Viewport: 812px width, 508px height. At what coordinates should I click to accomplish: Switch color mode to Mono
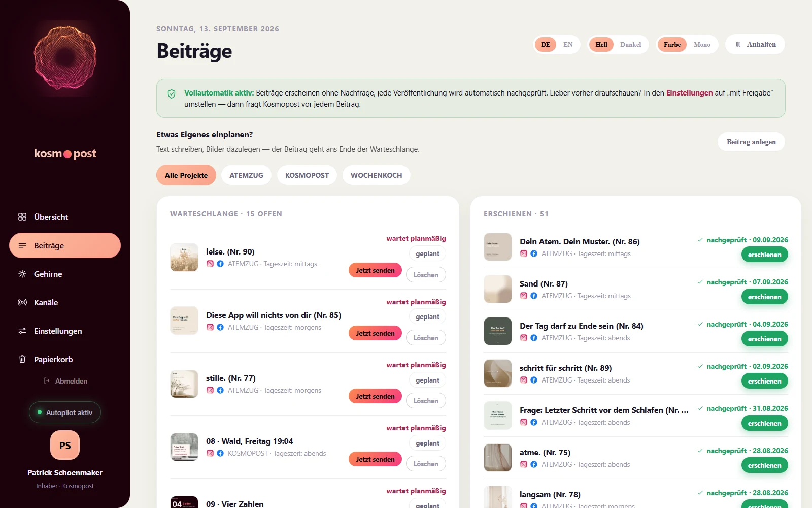point(702,45)
